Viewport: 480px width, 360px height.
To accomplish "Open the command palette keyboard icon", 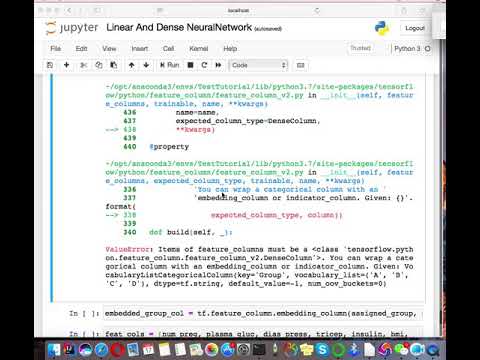I will 300,65.
